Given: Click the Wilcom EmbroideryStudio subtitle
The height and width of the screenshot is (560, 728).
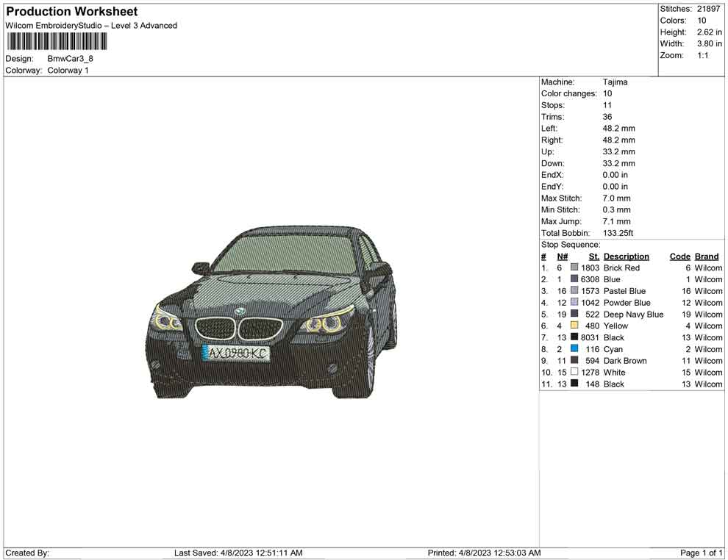Looking at the screenshot, I should click(x=91, y=26).
